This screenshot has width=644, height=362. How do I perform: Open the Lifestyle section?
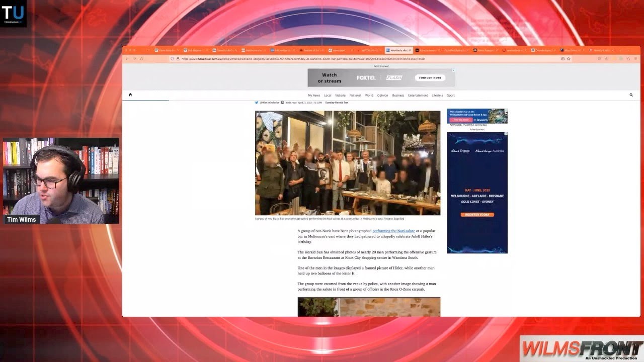pos(437,95)
